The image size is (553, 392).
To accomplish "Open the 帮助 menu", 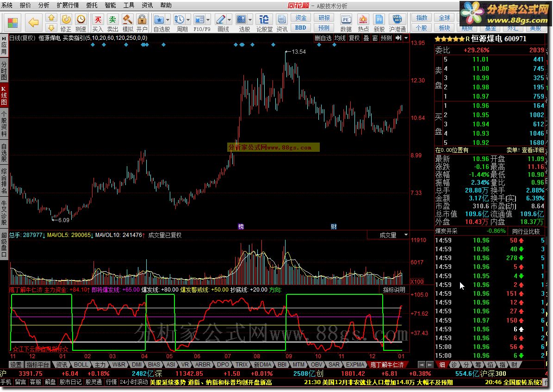I will (x=166, y=5).
